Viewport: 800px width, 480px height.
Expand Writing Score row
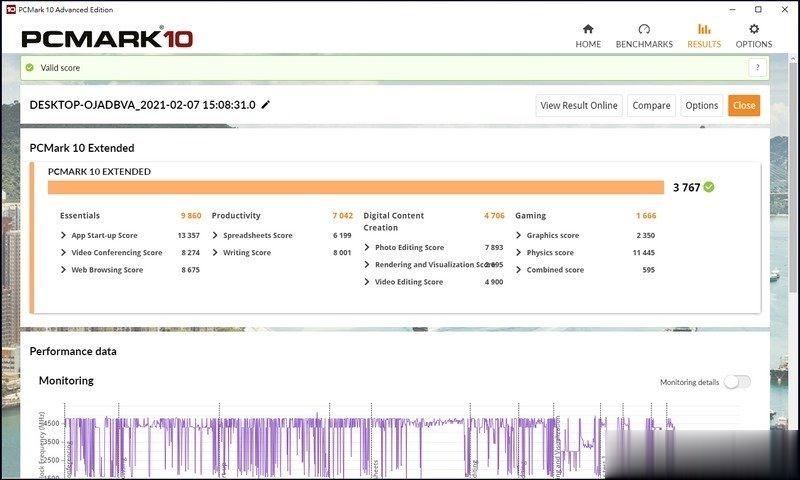(x=215, y=252)
